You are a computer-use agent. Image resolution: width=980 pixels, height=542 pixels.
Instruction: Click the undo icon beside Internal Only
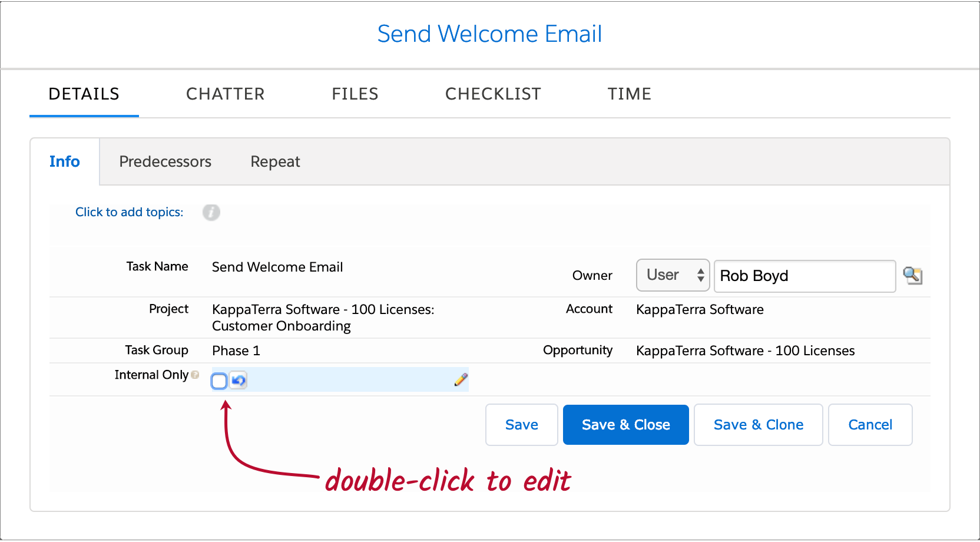click(239, 381)
